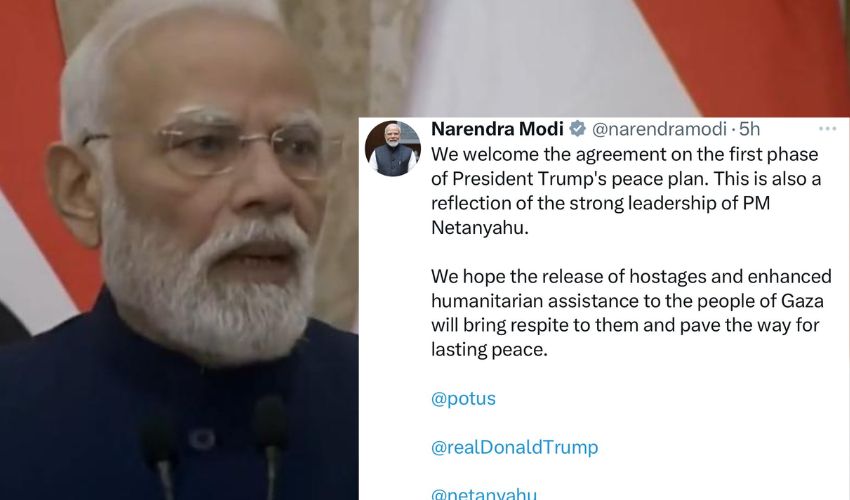
Task: Click the right microphone in the photo
Action: pos(271,445)
